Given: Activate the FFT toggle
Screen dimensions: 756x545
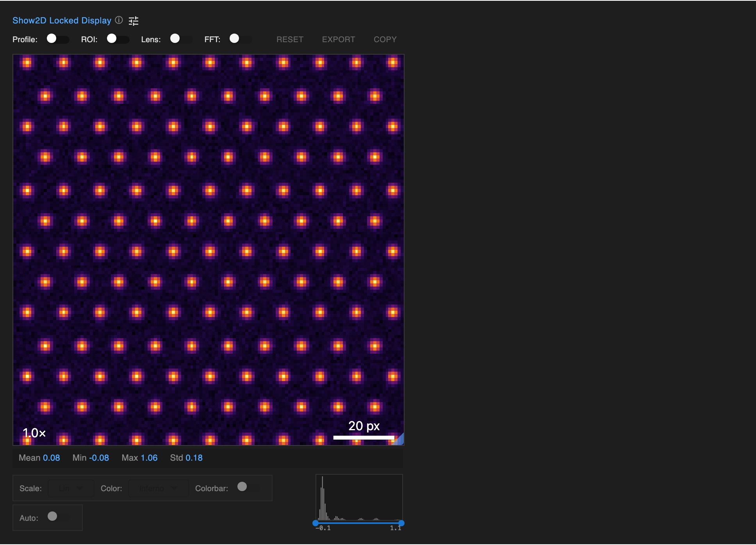Looking at the screenshot, I should point(235,39).
